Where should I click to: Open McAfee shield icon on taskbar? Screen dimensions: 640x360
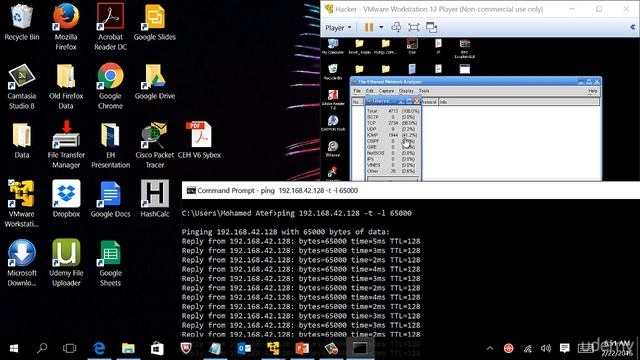[x=186, y=348]
